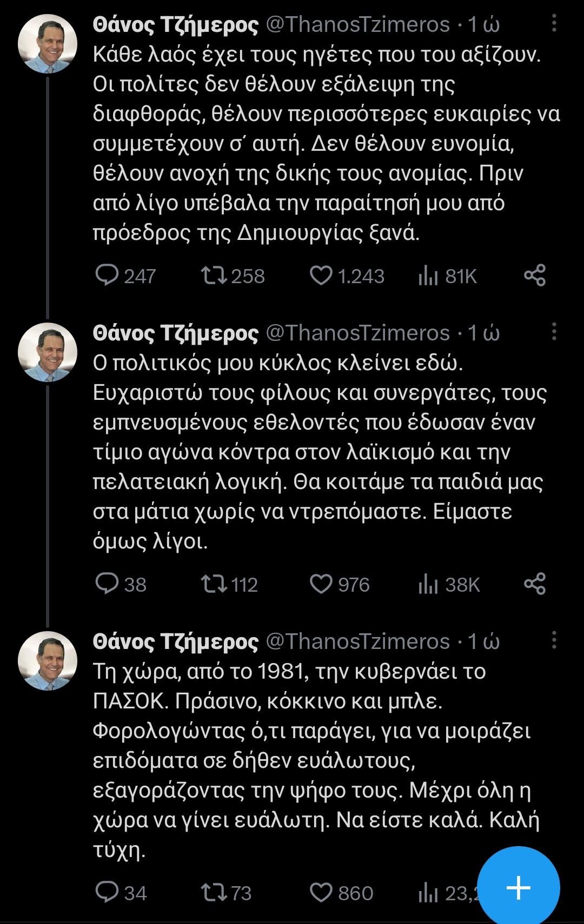Viewport: 584px width, 924px height.
Task: Open Θάνος Τζήμερος name on third tweet
Action: click(176, 641)
